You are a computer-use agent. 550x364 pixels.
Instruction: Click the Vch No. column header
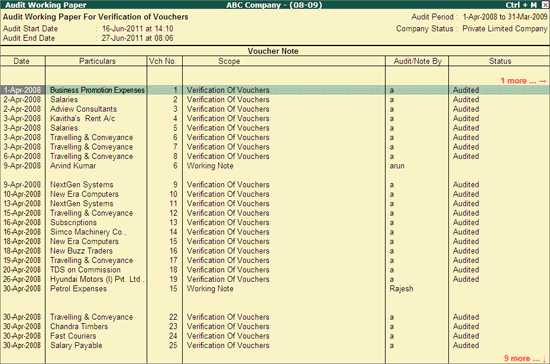[162, 61]
